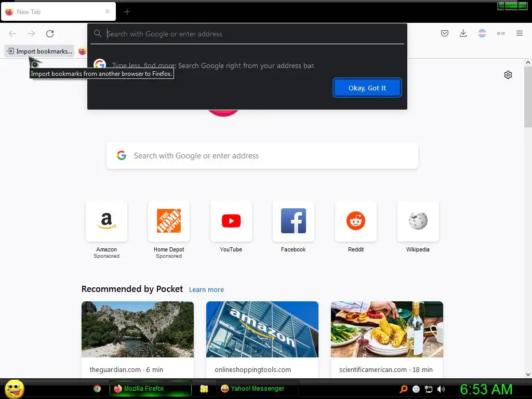Close the New Tab tab

pyautogui.click(x=108, y=11)
